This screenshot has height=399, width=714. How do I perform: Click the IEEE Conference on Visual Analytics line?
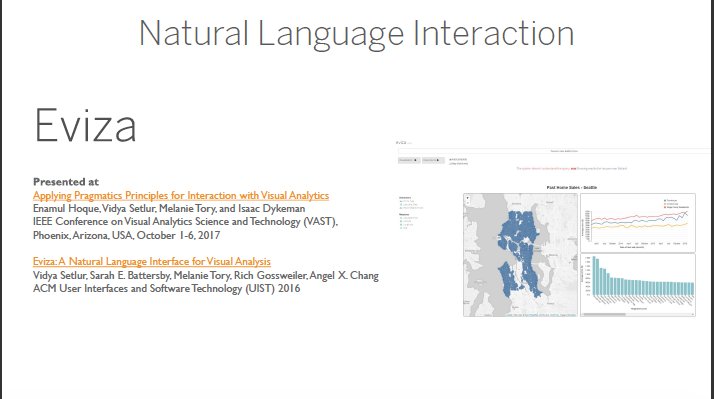click(x=185, y=222)
